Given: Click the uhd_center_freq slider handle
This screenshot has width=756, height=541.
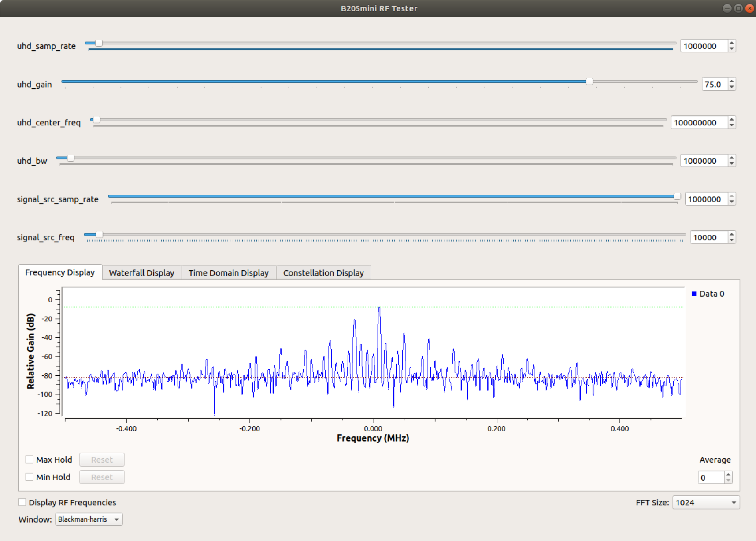Looking at the screenshot, I should coord(96,120).
